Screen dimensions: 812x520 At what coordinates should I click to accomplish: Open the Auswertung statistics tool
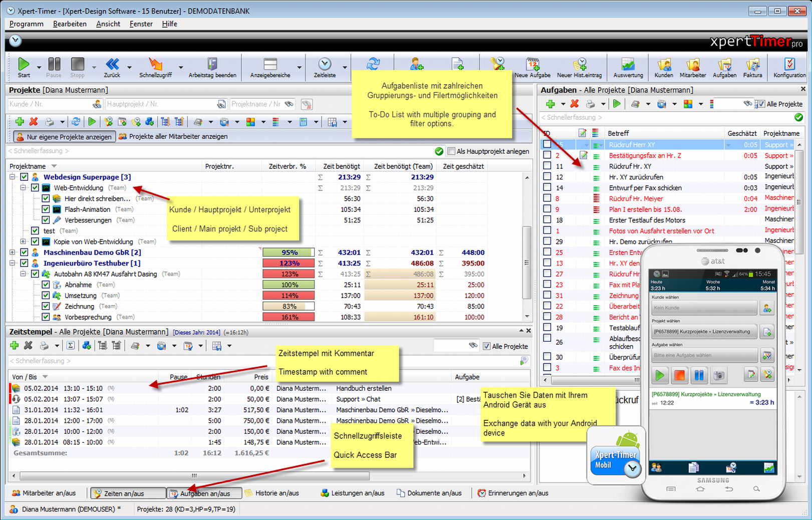628,64
